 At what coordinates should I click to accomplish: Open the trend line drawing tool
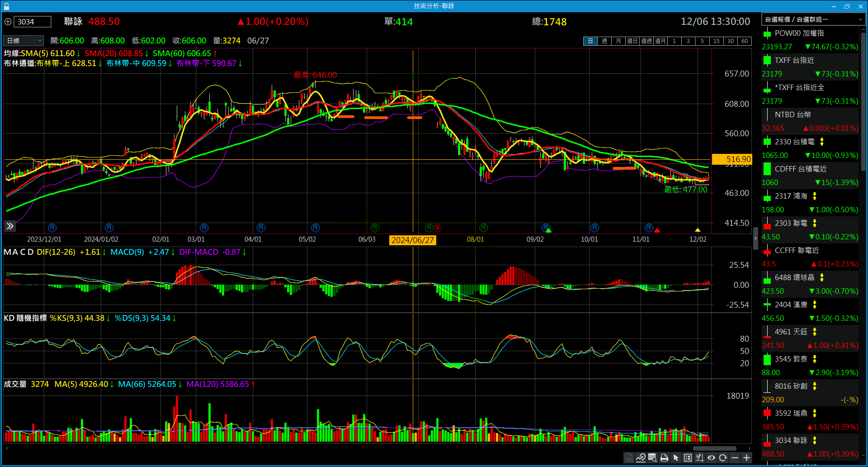[641, 458]
